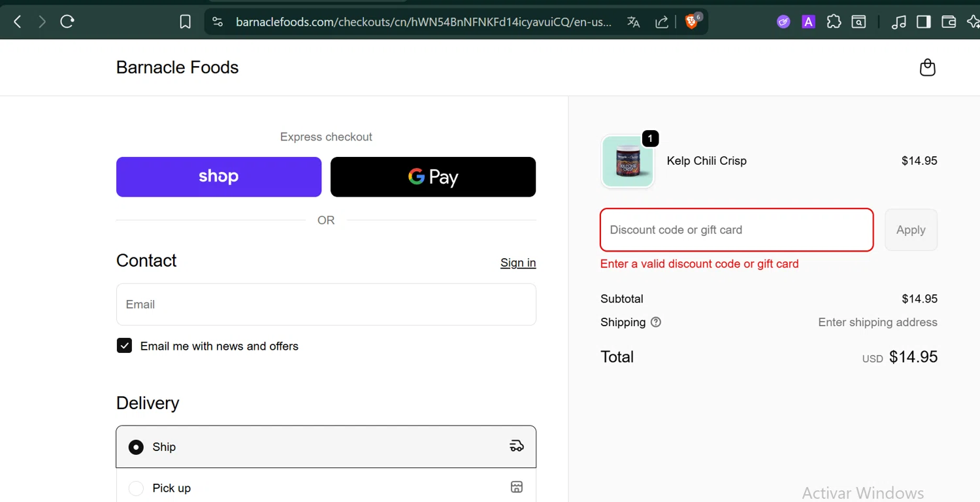Image resolution: width=980 pixels, height=502 pixels.
Task: Click the browser address bar URL
Action: pyautogui.click(x=423, y=22)
